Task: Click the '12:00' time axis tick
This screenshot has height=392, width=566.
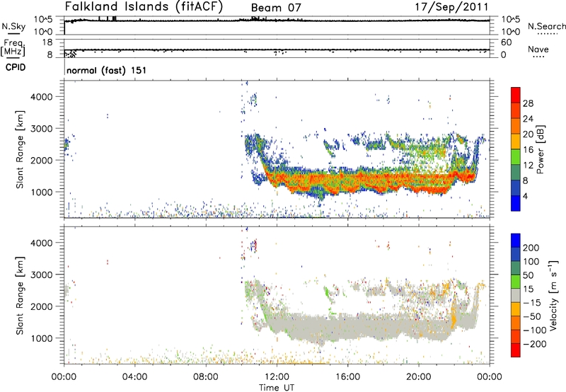Action: pos(277,377)
